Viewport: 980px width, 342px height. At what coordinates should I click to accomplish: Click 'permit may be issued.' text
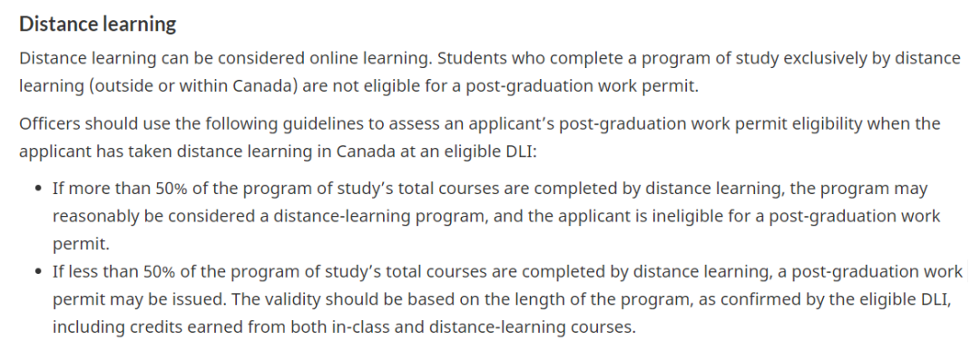point(140,298)
